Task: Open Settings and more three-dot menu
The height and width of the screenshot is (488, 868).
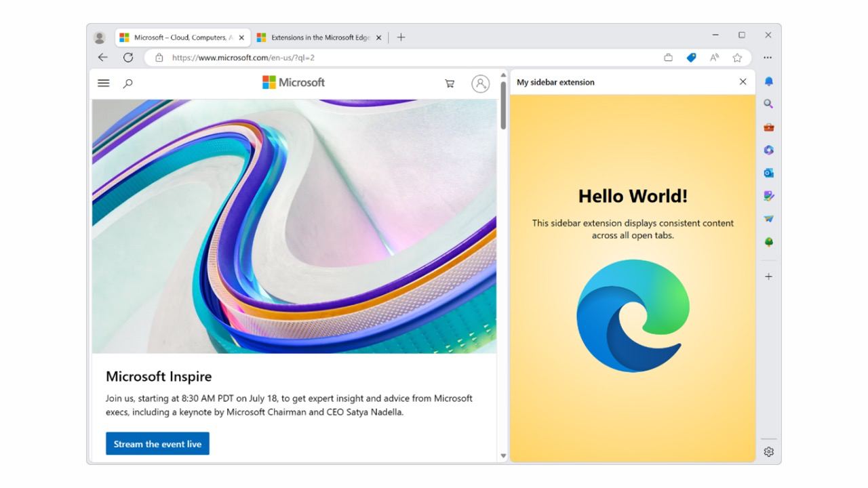Action: click(x=768, y=58)
